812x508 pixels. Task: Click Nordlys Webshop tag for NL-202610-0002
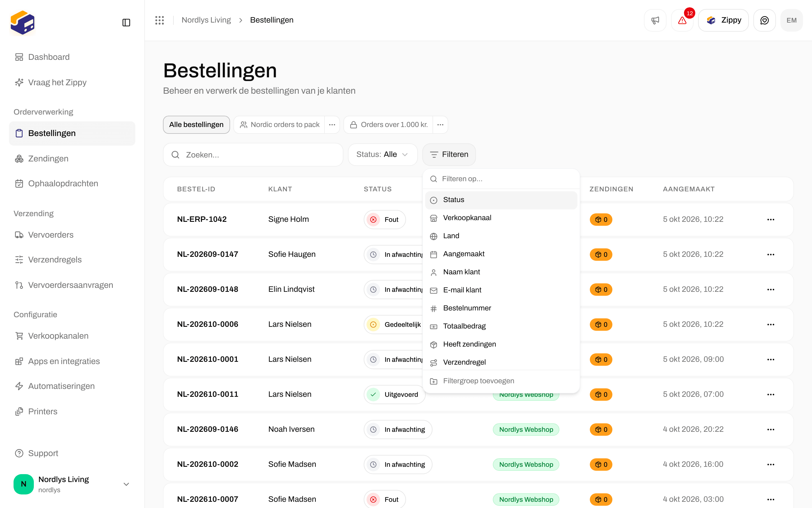tap(526, 465)
